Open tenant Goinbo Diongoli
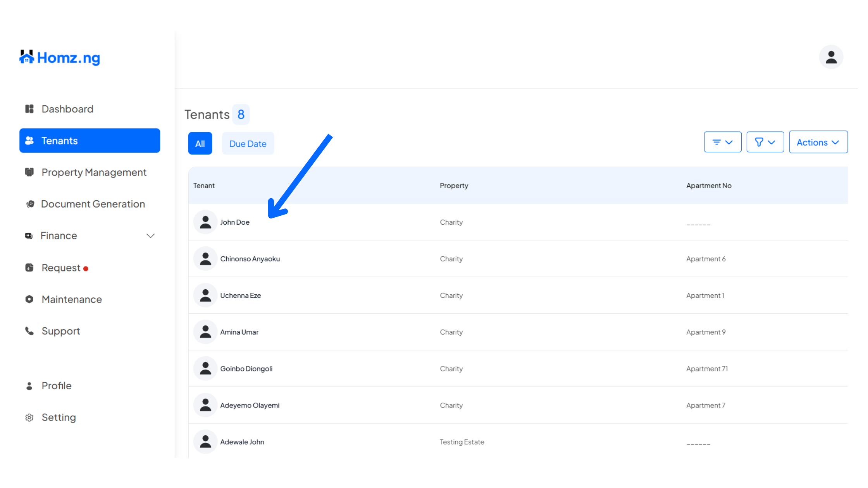The width and height of the screenshot is (868, 488). 246,369
